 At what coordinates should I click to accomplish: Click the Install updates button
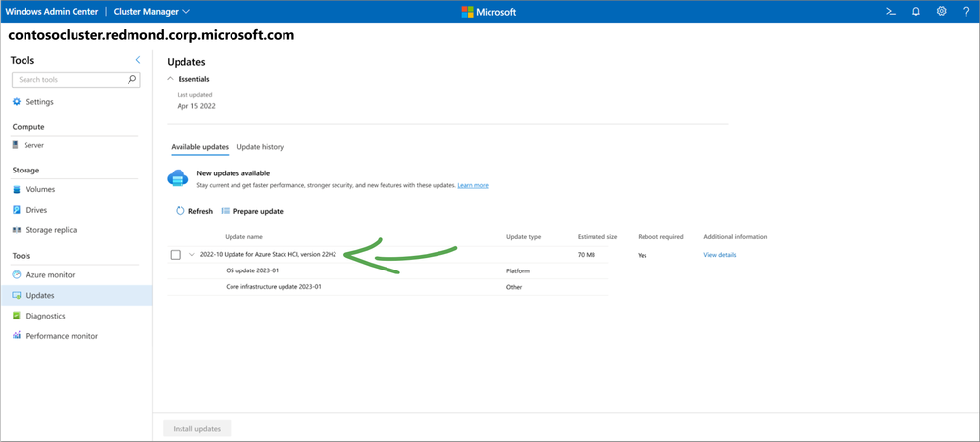[197, 429]
